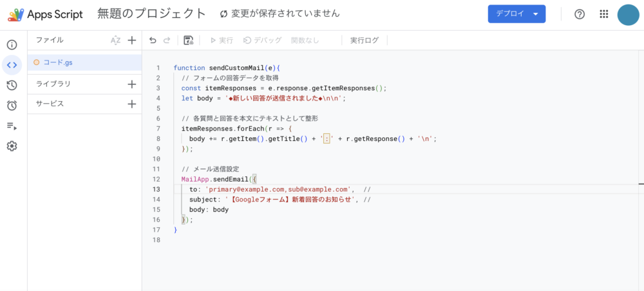Click line number 1 in gutter
This screenshot has width=644, height=291.
pos(158,68)
